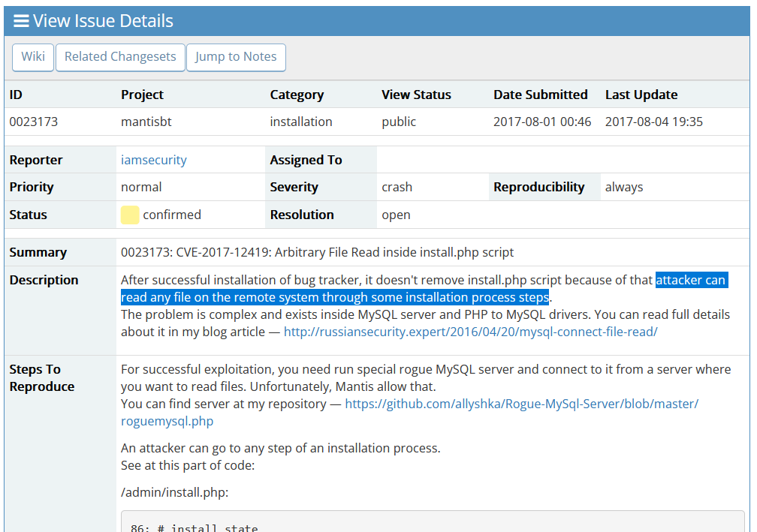
Task: Click severity value crash
Action: point(397,187)
